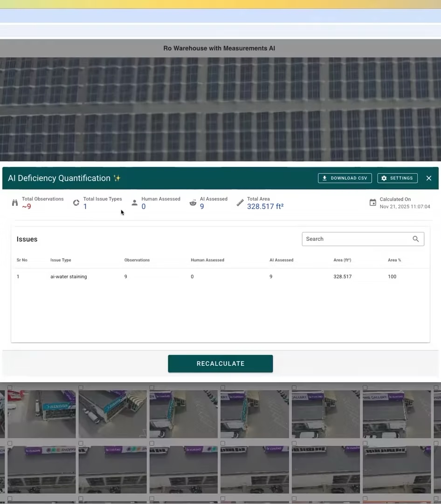Click the "328.517" area cell in table
Viewport: 441px width, 504px height.
[x=342, y=276]
